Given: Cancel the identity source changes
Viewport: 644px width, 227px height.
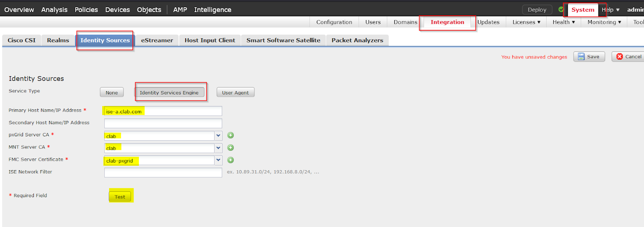Looking at the screenshot, I should click(x=628, y=57).
